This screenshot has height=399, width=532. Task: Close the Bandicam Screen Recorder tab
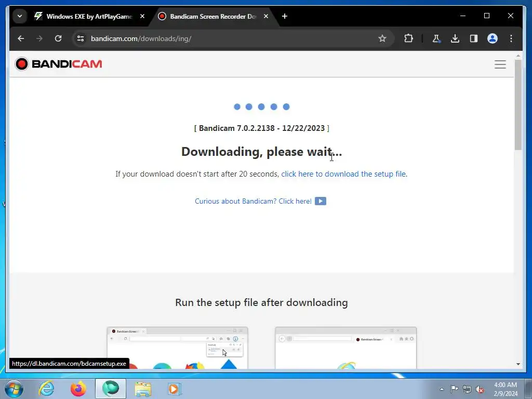coord(266,16)
